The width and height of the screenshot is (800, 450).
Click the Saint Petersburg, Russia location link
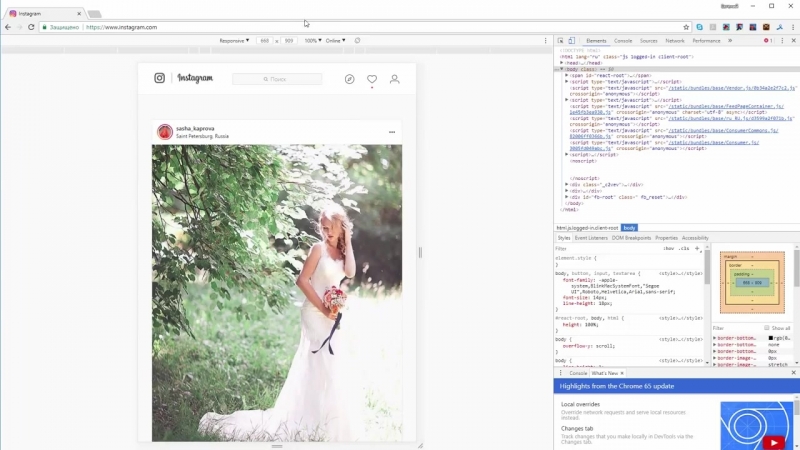[202, 136]
